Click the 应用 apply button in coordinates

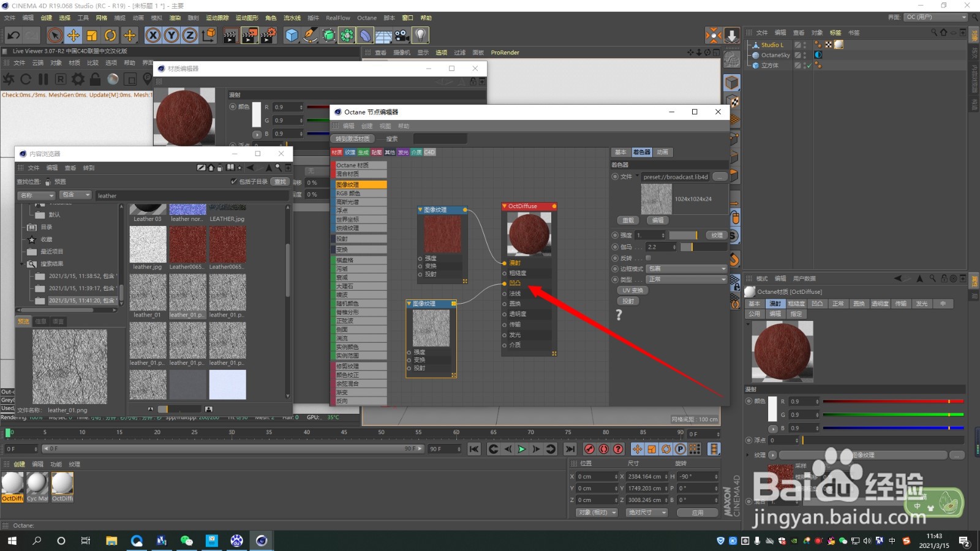click(x=698, y=512)
